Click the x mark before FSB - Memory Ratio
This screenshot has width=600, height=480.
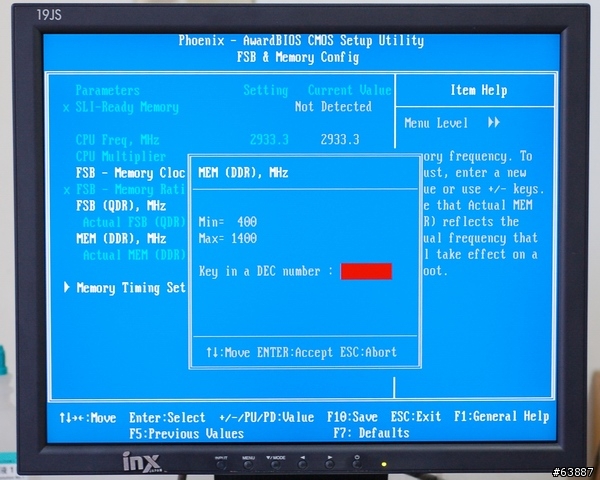coord(67,190)
